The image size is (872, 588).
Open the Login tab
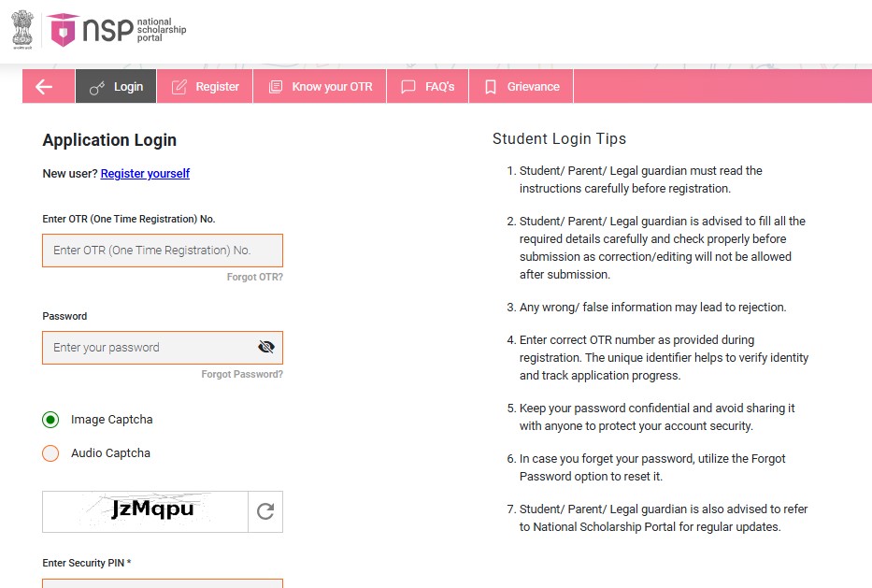click(116, 86)
